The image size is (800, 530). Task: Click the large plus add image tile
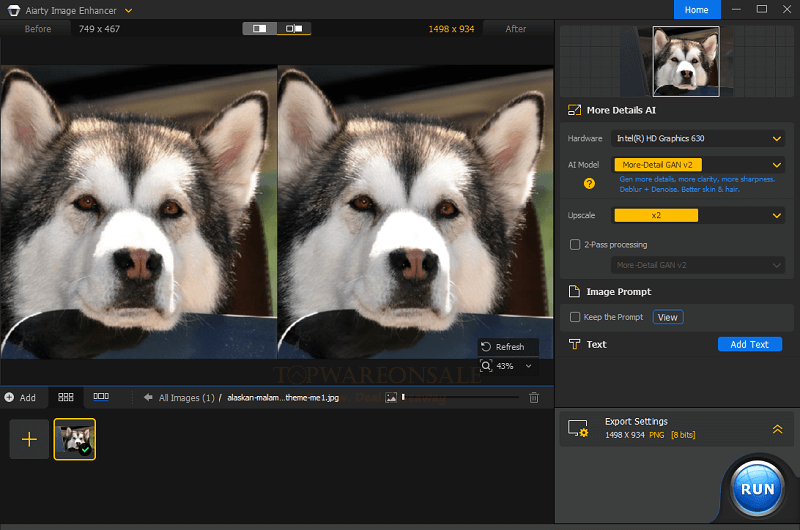pos(29,439)
